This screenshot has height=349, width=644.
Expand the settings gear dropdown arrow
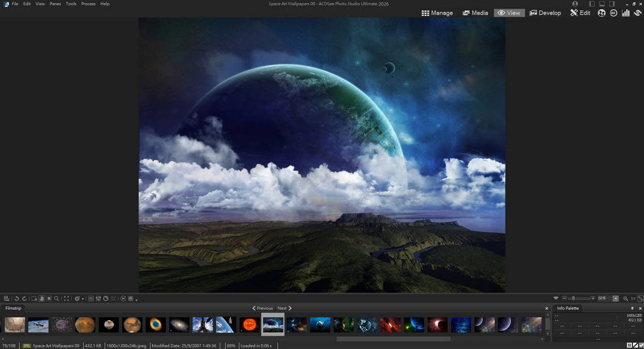point(83,299)
